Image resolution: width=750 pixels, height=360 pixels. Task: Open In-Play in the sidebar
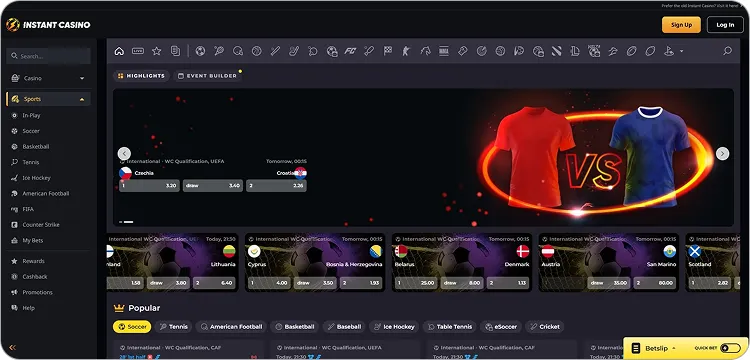coord(32,115)
